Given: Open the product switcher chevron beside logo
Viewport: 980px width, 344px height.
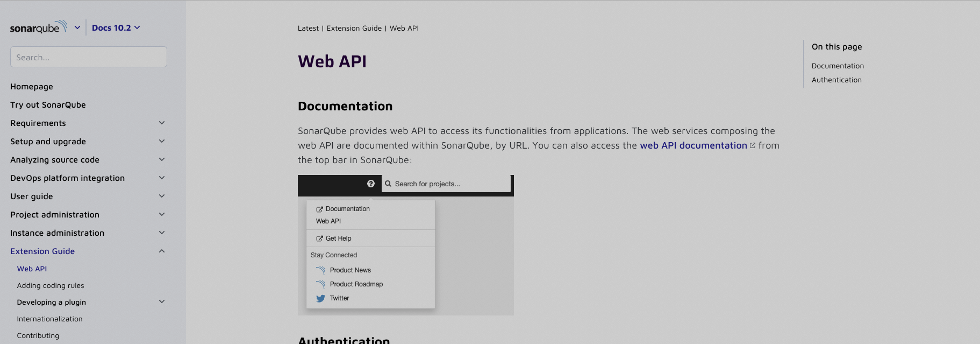Looking at the screenshot, I should [x=77, y=27].
